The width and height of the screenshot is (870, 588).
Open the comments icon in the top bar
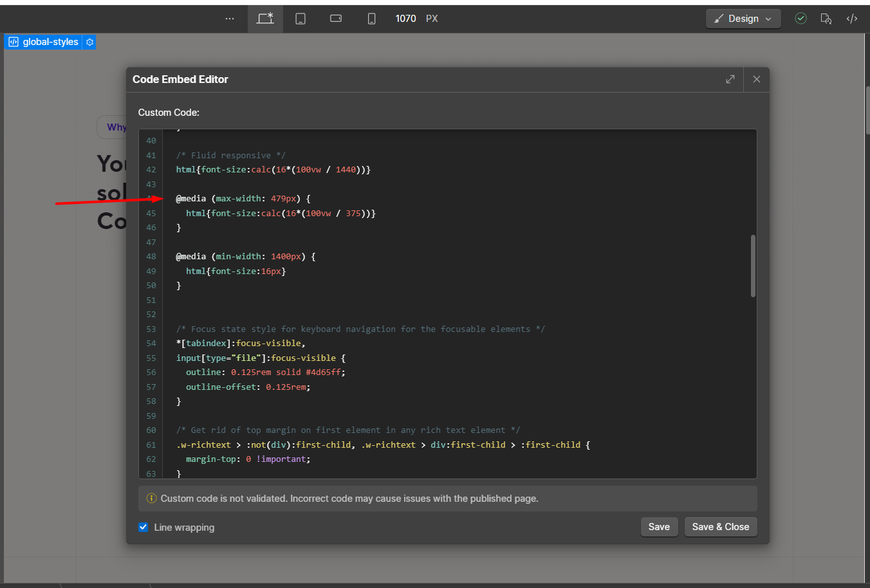coord(826,19)
